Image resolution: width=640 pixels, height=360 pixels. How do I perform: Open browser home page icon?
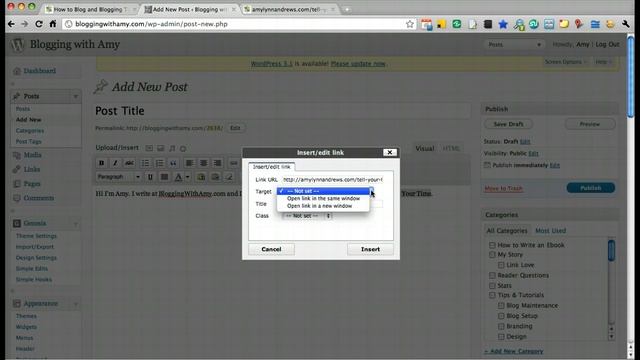pos(53,24)
